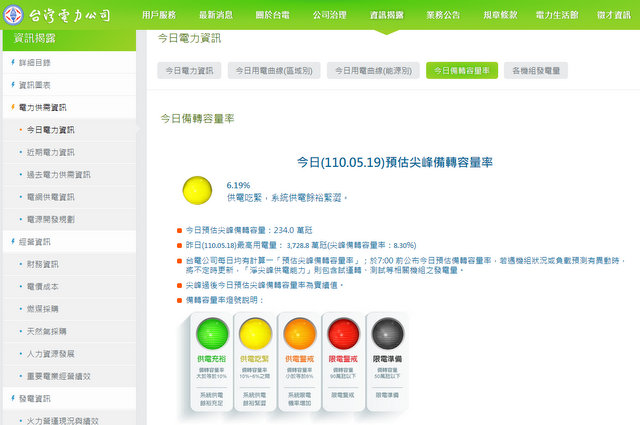Screen dimensions: 640x425
Task: Click the 供電警戒 legend label
Action: point(300,359)
